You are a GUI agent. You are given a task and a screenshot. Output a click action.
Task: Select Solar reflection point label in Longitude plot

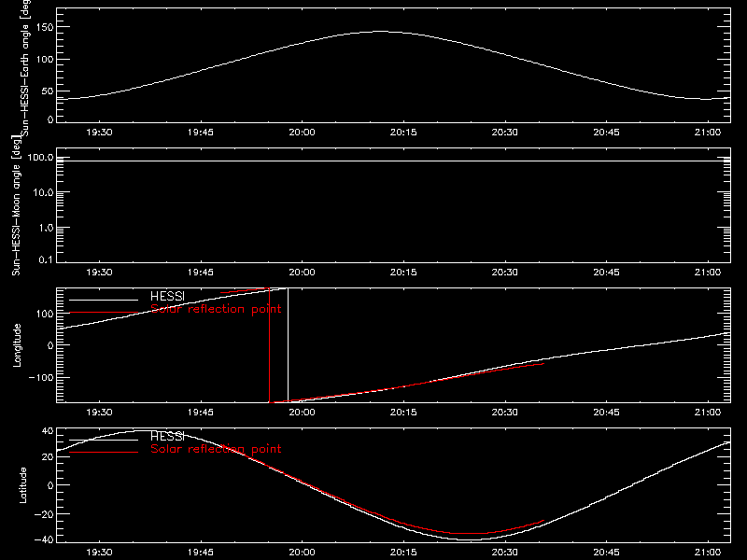coord(216,309)
